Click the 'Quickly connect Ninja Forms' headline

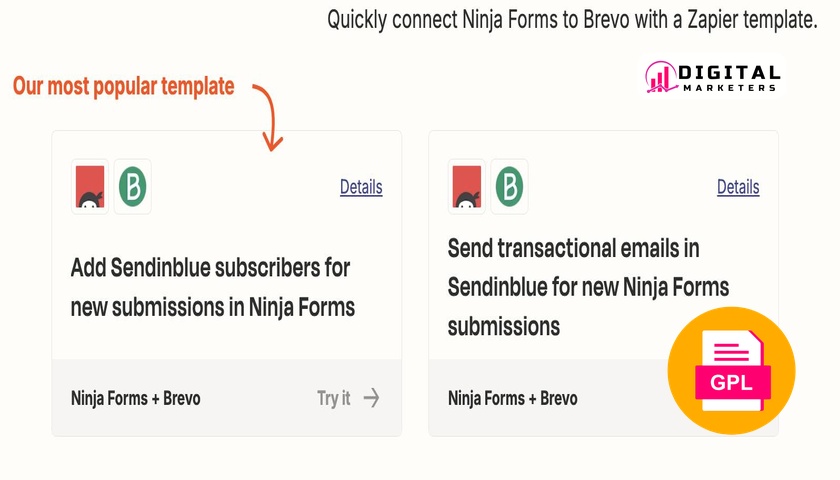[572, 20]
